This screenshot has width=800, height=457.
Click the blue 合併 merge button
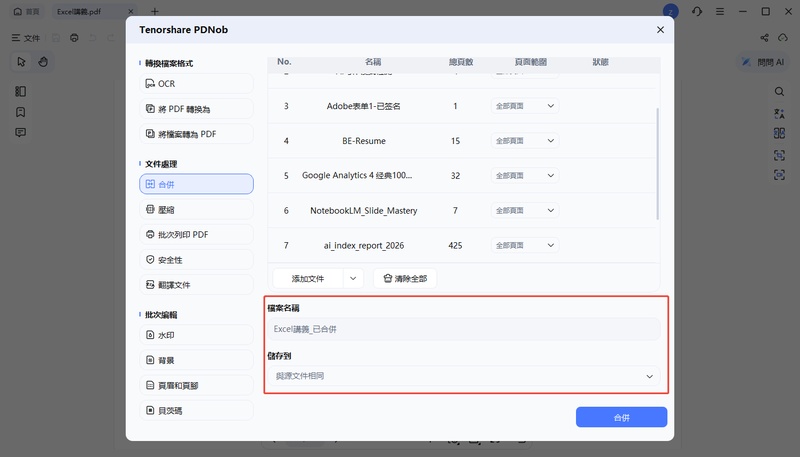tap(621, 417)
